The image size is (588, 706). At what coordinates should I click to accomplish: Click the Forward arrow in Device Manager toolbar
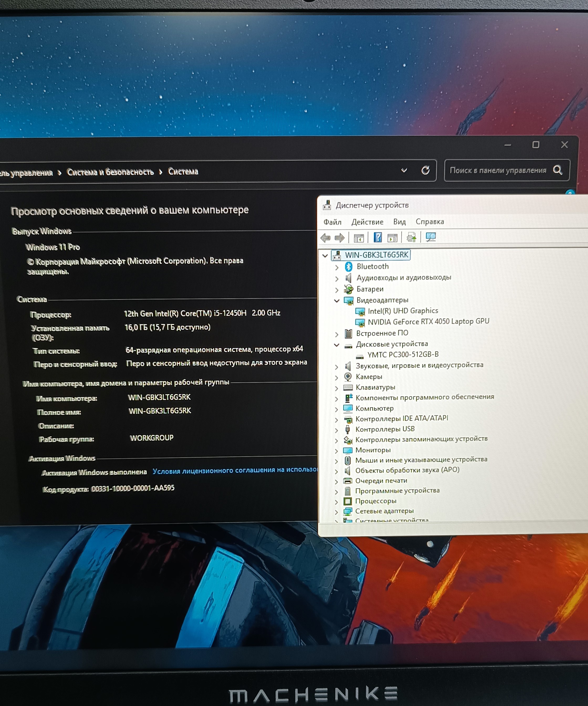340,238
